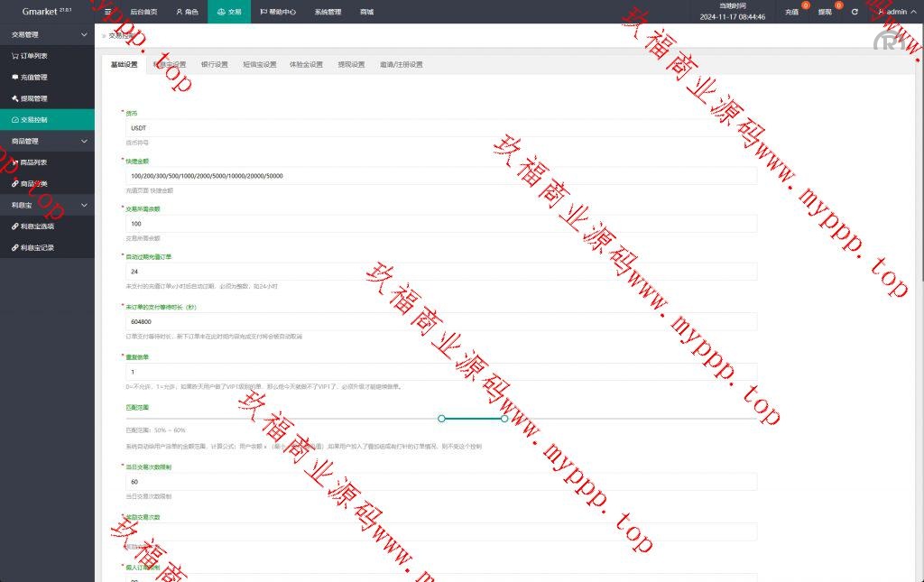Switch to the 提现设置 tab
This screenshot has height=582, width=924.
click(351, 65)
